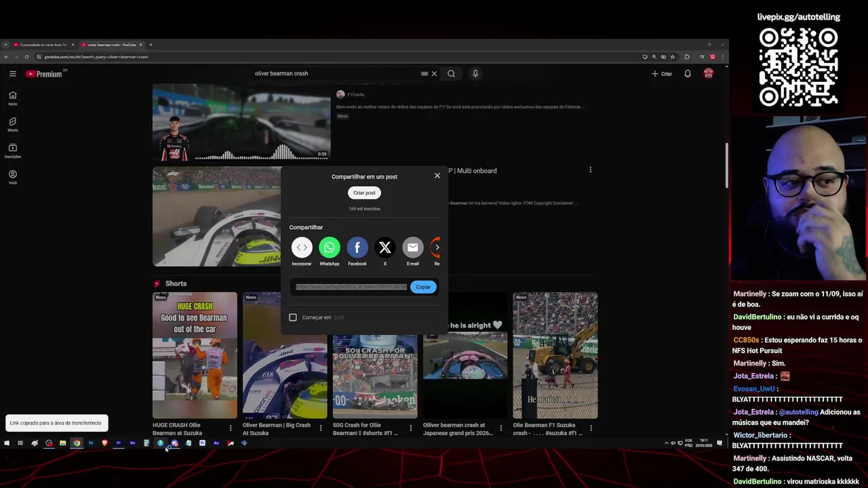Viewport: 868px width, 488px height.
Task: Open Photoshop from the taskbar
Action: [x=91, y=443]
